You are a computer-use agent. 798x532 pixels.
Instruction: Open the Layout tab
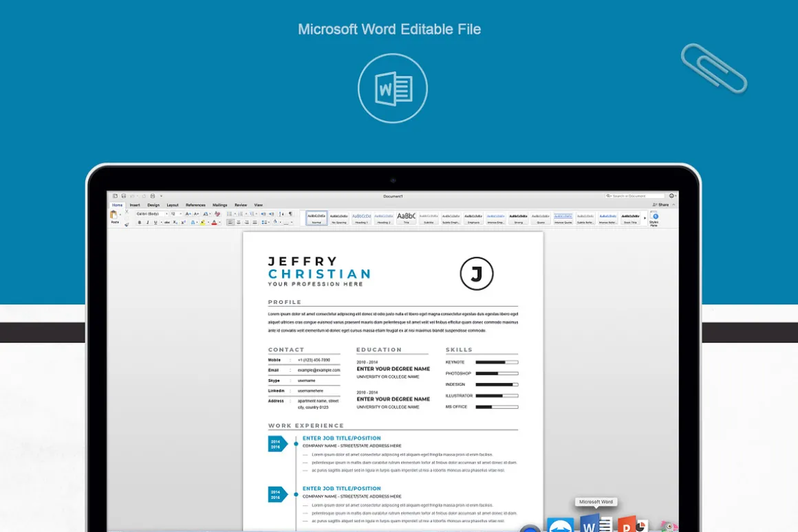pos(173,205)
